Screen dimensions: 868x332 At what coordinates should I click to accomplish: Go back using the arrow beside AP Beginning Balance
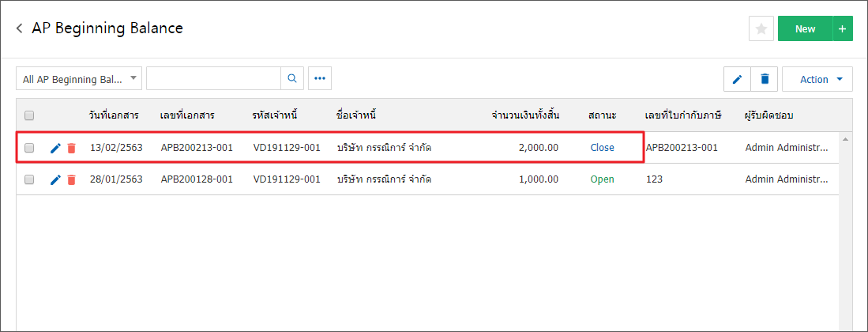[x=20, y=28]
